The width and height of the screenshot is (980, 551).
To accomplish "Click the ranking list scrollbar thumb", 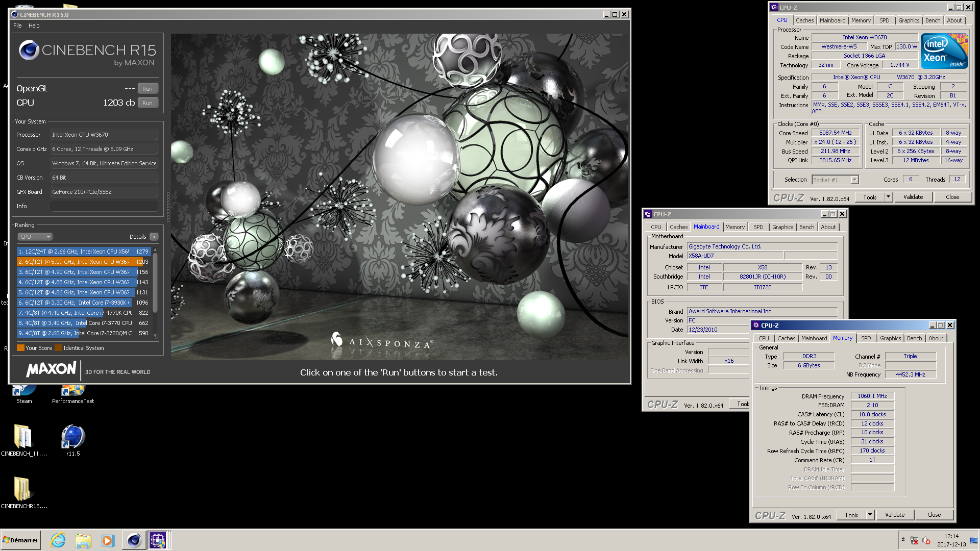I will coord(155,283).
